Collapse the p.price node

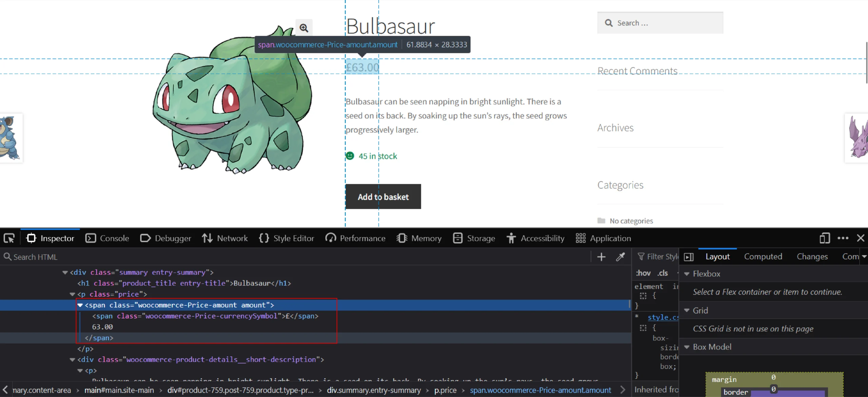tap(72, 295)
